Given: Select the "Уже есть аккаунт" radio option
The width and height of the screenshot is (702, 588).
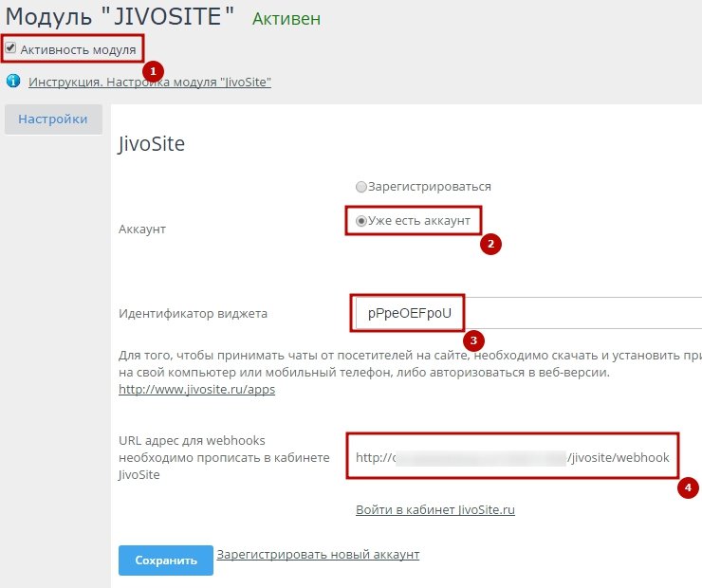Looking at the screenshot, I should click(360, 221).
